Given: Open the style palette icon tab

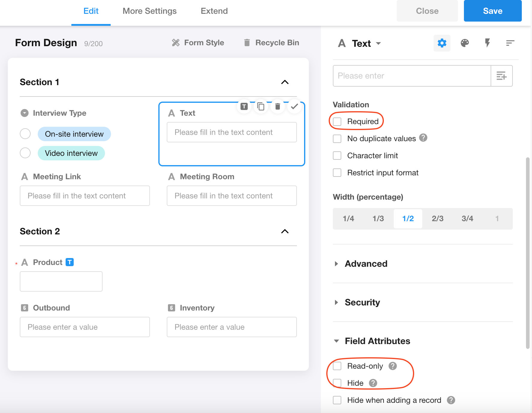Looking at the screenshot, I should click(x=465, y=43).
